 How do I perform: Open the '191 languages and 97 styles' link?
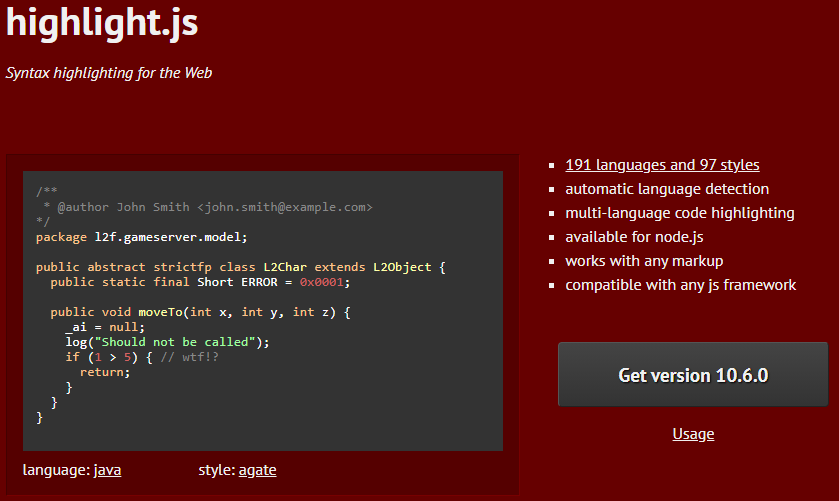(x=662, y=165)
